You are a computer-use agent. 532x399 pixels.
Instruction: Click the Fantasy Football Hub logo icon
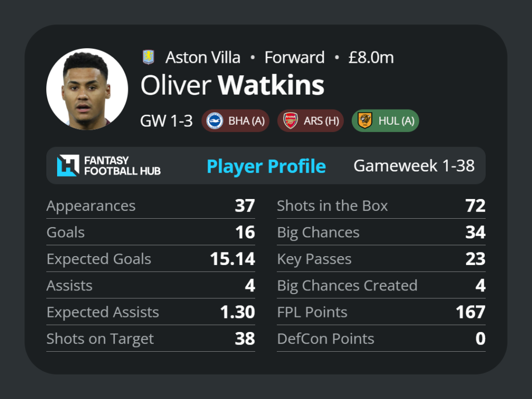coord(68,166)
